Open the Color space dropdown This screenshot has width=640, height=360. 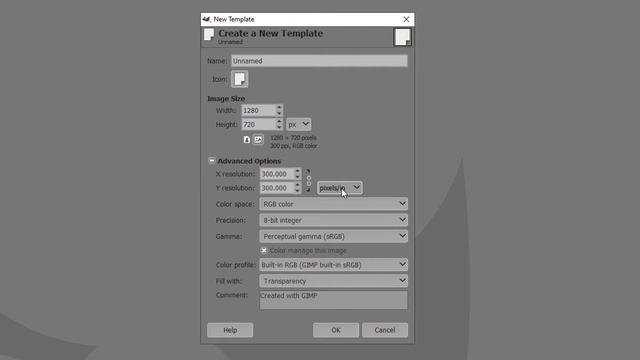333,204
